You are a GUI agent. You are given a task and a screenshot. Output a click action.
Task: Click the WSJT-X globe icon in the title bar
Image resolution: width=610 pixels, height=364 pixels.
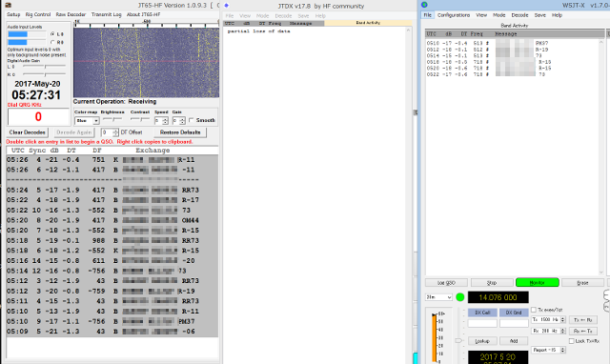424,5
